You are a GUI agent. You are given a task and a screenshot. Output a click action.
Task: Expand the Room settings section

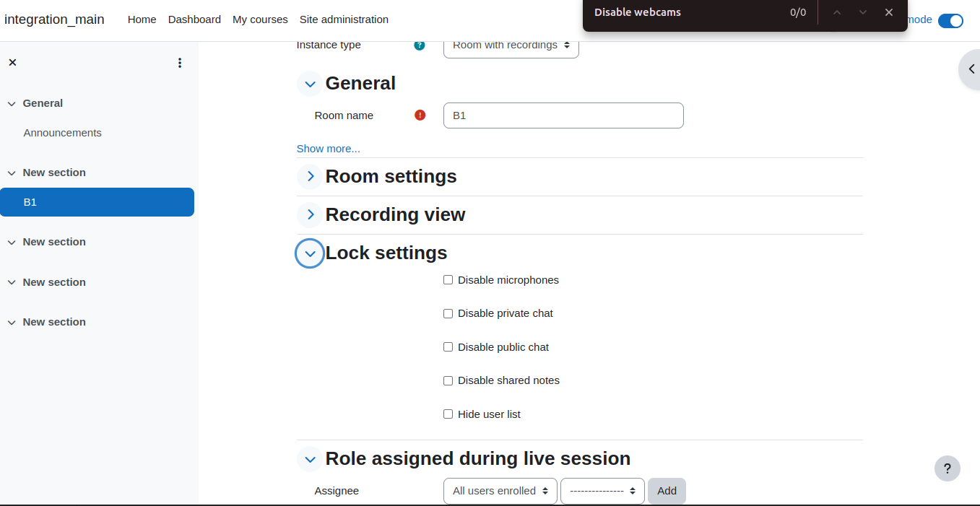point(310,176)
